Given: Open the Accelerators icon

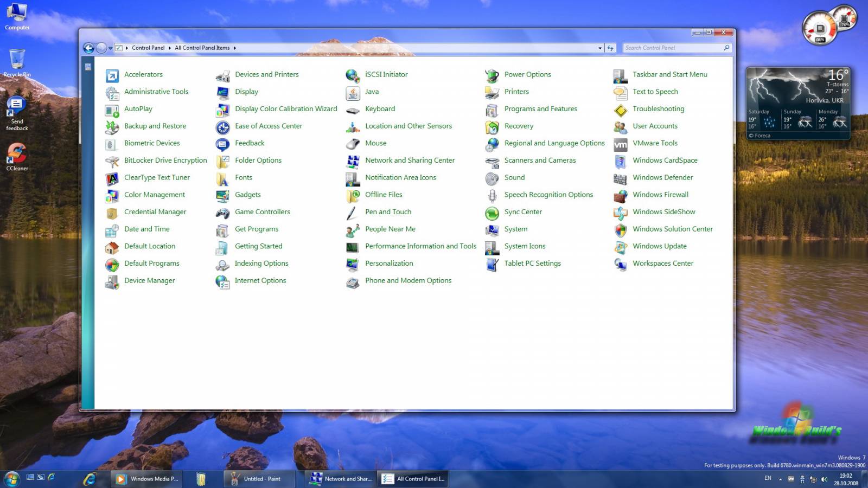Looking at the screenshot, I should click(112, 75).
